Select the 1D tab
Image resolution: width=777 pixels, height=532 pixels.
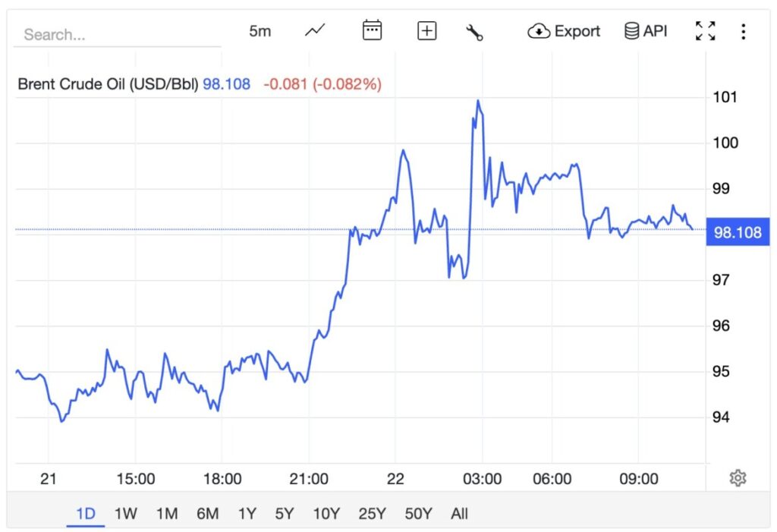click(85, 514)
